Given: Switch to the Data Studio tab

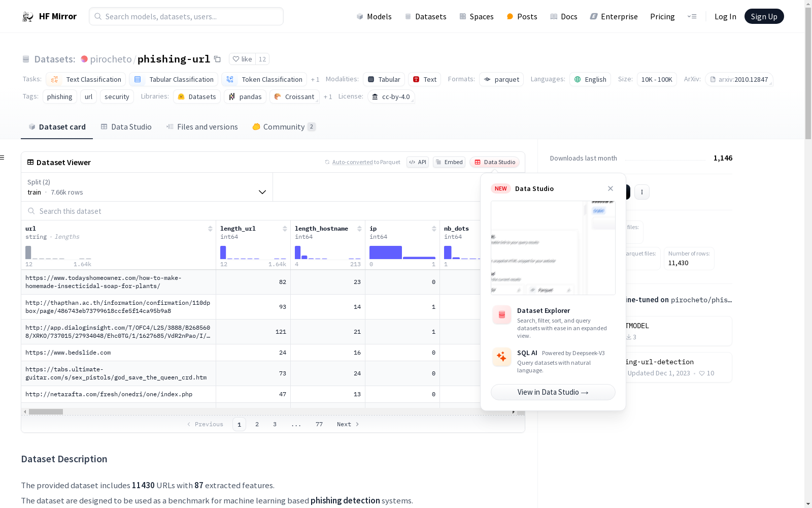Looking at the screenshot, I should click(126, 127).
